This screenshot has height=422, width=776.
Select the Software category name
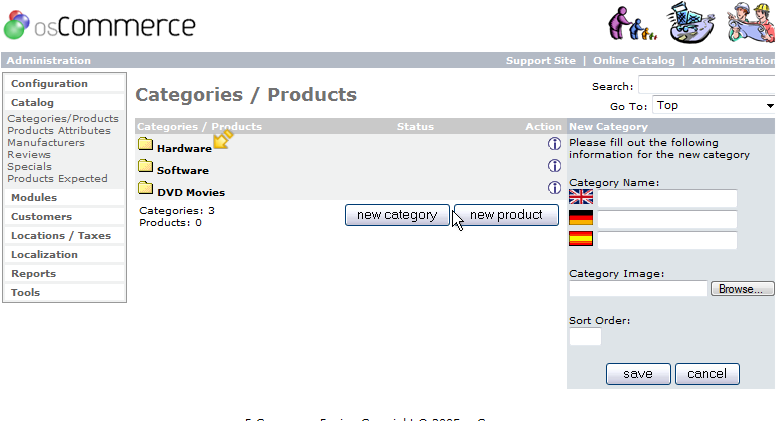click(x=183, y=170)
